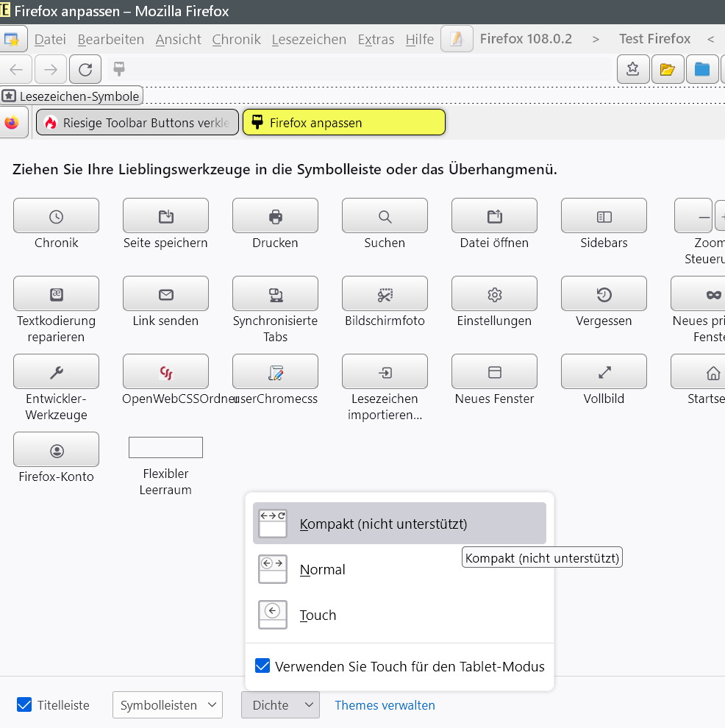The width and height of the screenshot is (725, 728).
Task: Click the starred window icon before Datei
Action: 12,39
